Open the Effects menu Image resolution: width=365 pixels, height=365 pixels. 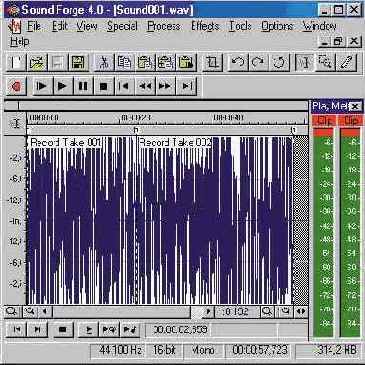coord(205,26)
